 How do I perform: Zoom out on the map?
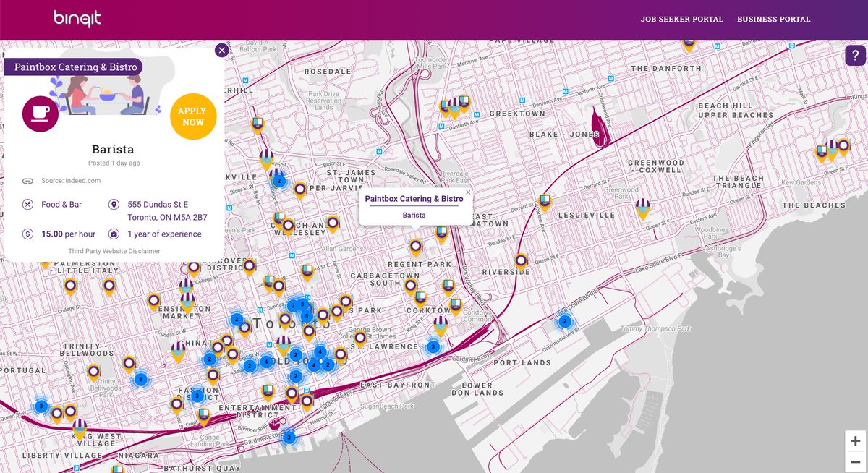coord(856,461)
